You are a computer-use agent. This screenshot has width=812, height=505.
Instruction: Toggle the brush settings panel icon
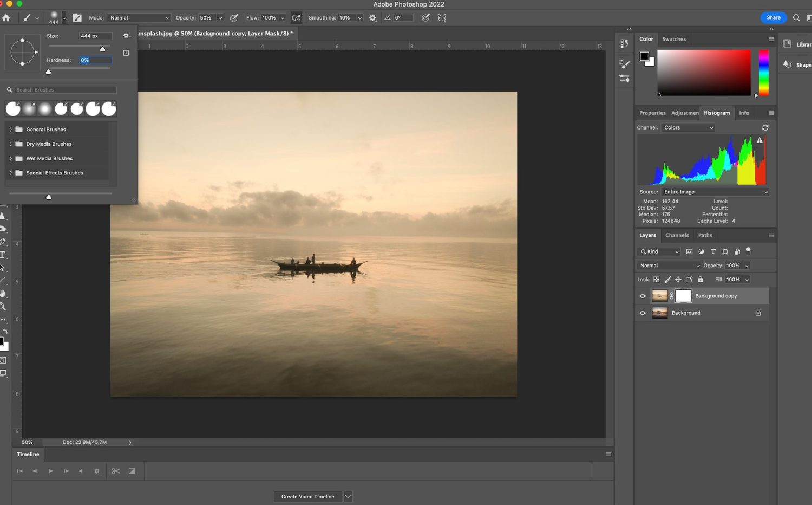click(77, 18)
